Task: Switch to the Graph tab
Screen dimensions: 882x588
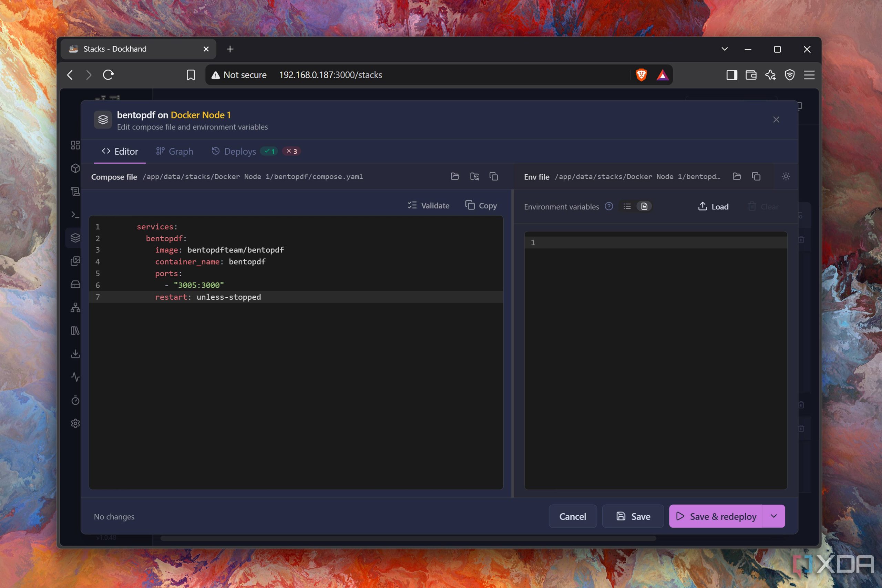Action: 174,152
